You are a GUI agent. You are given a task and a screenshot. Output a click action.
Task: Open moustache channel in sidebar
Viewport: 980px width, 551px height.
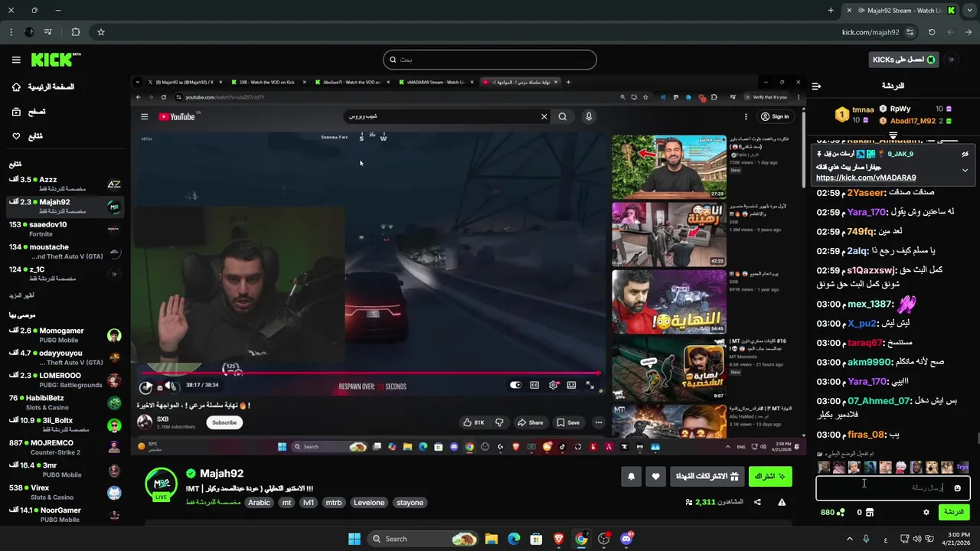click(65, 251)
